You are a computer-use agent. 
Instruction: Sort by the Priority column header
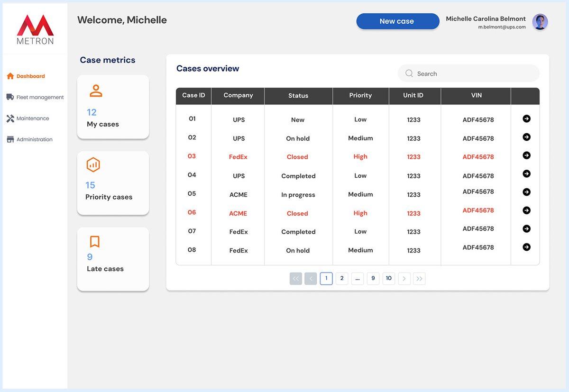click(x=360, y=95)
